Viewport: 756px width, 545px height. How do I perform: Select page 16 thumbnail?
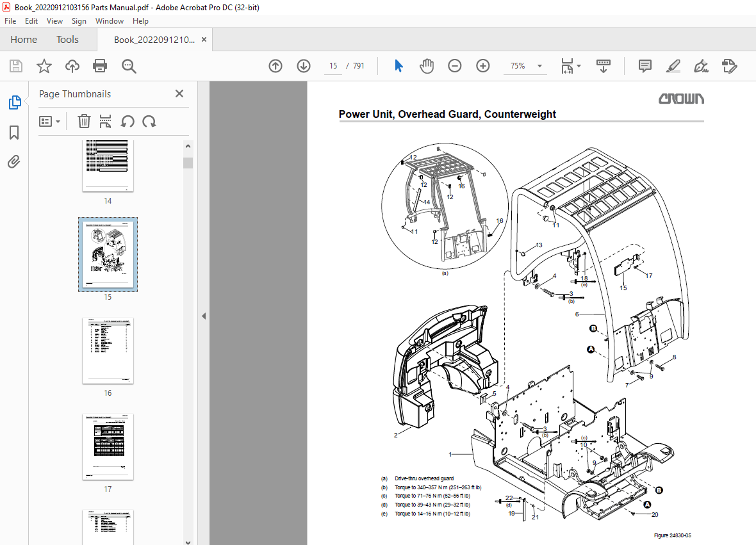[x=108, y=351]
